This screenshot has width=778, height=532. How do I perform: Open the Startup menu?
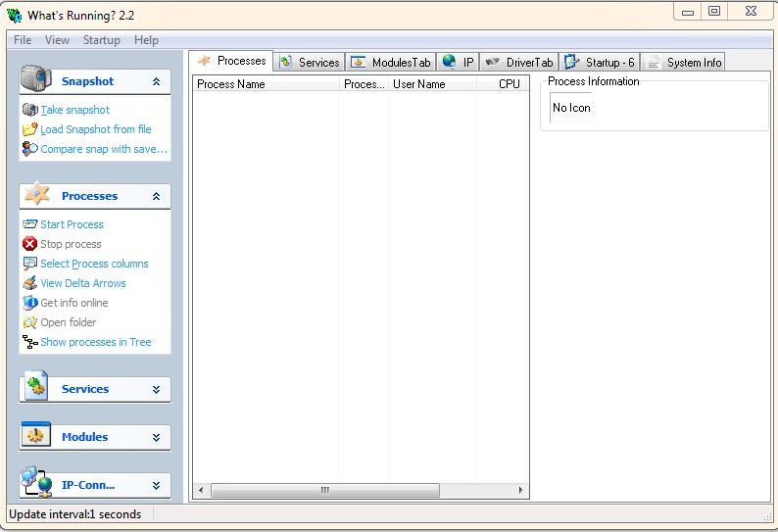(102, 40)
